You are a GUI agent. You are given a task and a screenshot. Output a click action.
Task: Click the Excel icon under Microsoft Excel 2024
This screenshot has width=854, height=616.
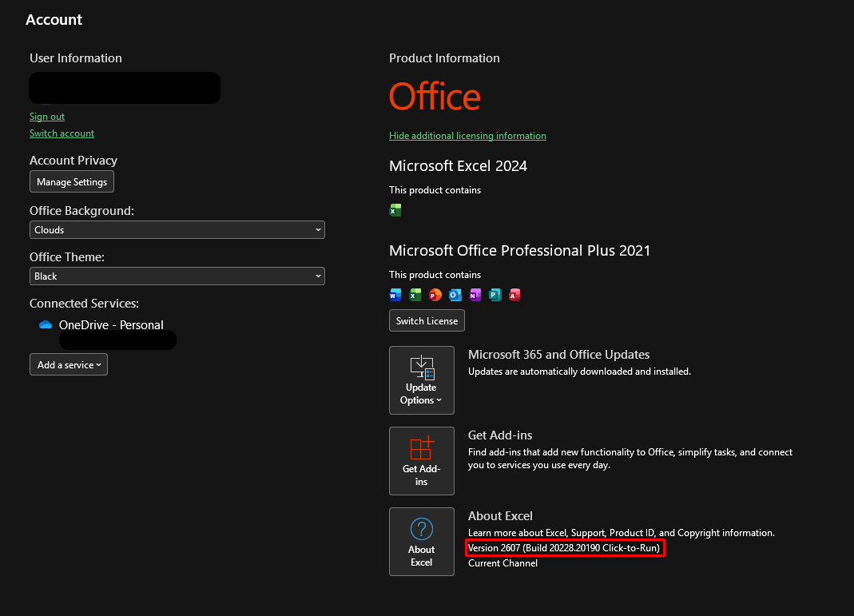click(x=395, y=209)
